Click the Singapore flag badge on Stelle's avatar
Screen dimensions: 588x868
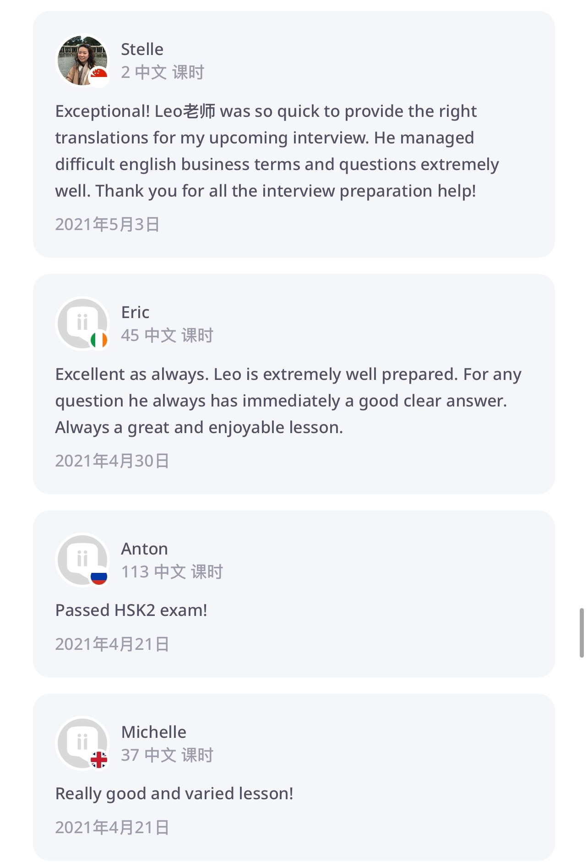(99, 75)
